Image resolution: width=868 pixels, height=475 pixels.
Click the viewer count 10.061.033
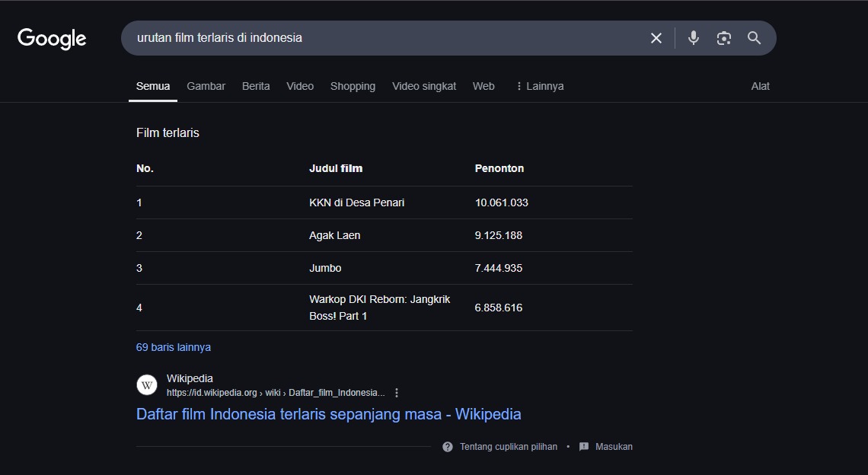point(501,202)
